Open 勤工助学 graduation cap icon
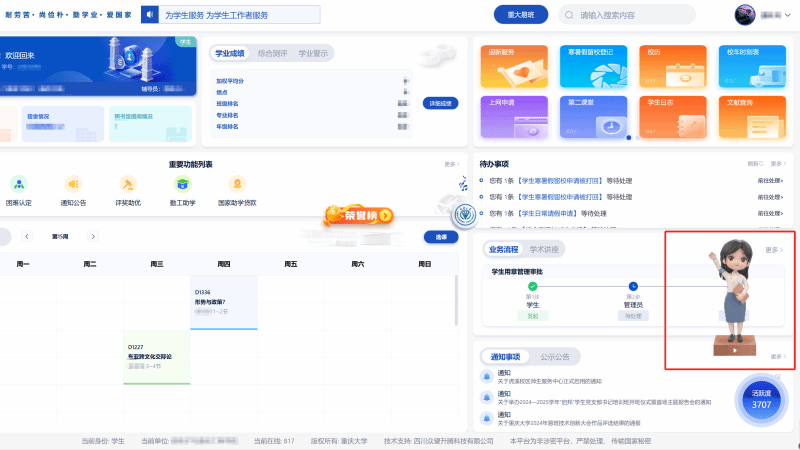The width and height of the screenshot is (800, 450). pos(182,185)
